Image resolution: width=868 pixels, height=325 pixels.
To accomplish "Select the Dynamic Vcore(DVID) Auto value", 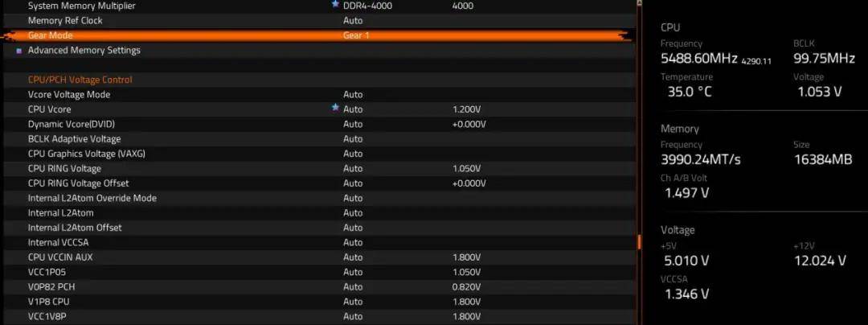I will [353, 124].
